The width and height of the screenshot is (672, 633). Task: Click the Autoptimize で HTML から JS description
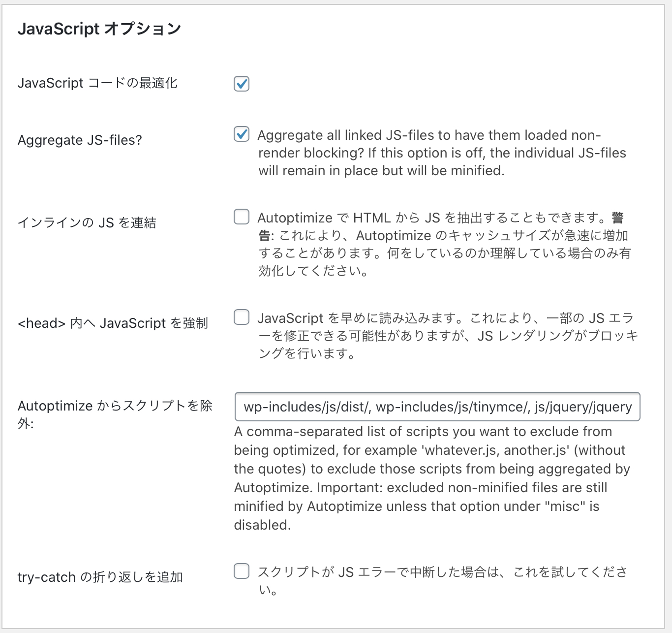[444, 244]
